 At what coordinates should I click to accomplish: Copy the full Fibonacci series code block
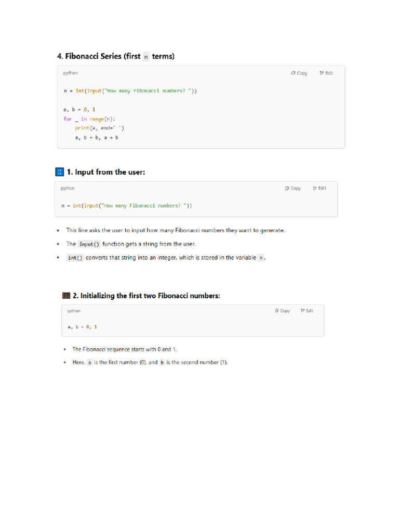(299, 73)
